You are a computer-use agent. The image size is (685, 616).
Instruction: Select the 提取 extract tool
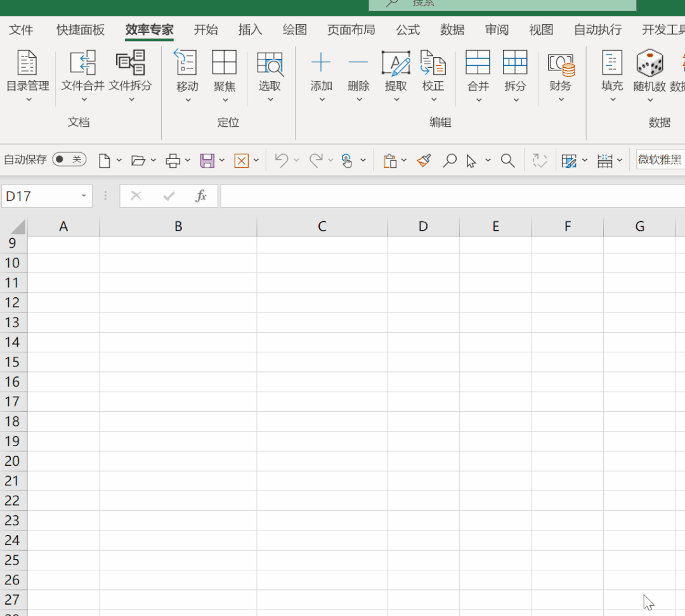[396, 63]
